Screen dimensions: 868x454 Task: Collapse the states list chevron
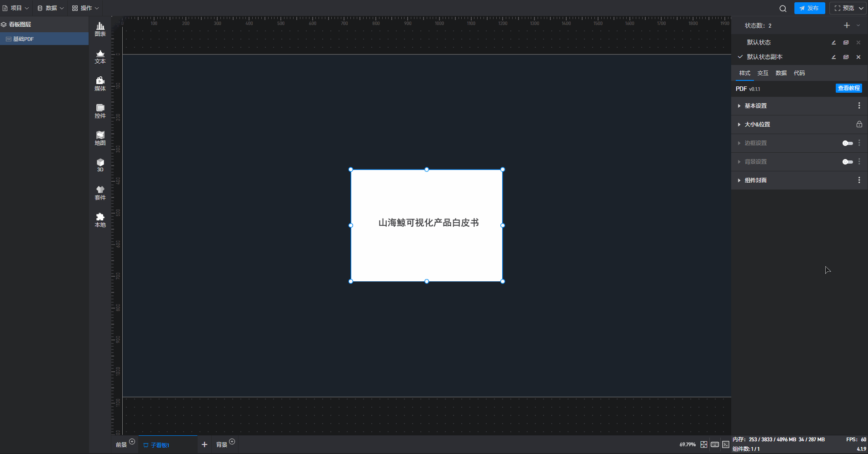coord(858,25)
